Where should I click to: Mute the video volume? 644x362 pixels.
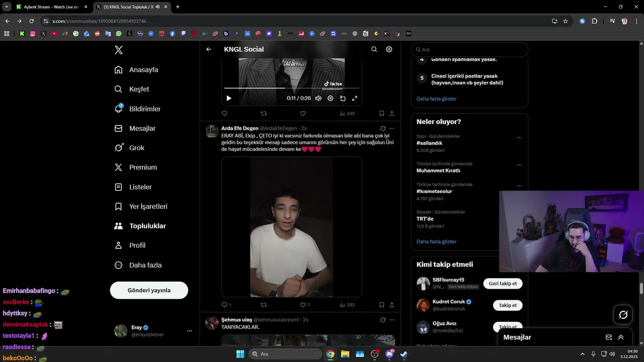tap(318, 99)
